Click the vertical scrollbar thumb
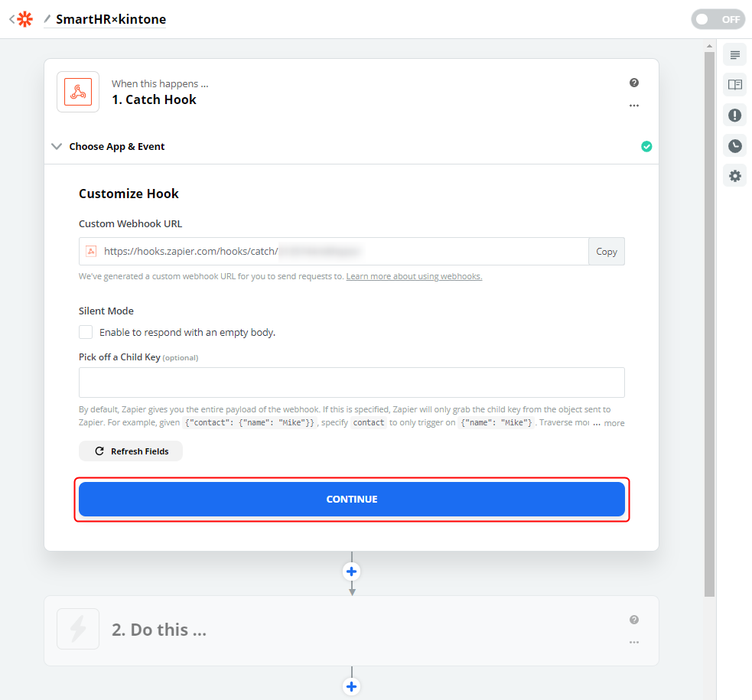Image resolution: width=752 pixels, height=700 pixels. pos(709,324)
